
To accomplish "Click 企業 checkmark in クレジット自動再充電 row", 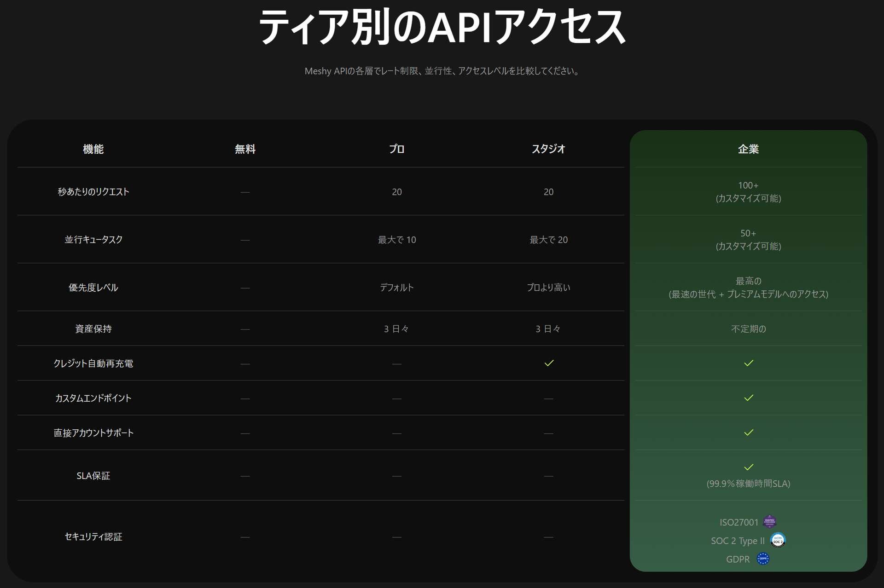I will (749, 363).
